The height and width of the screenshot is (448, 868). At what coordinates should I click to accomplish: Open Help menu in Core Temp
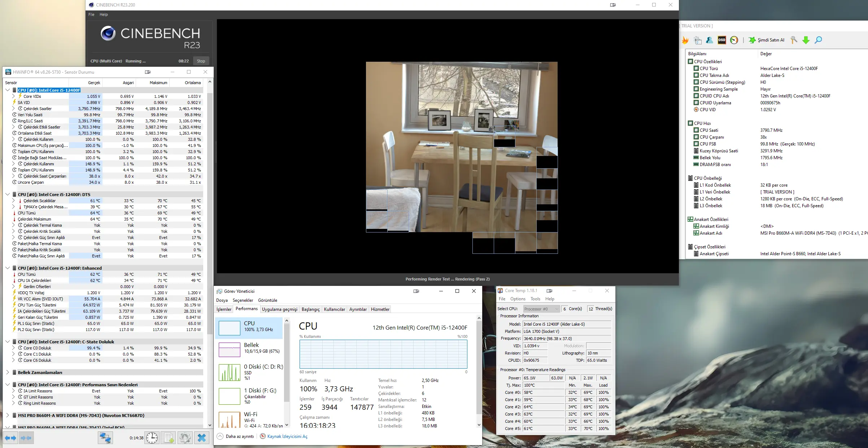pyautogui.click(x=550, y=299)
